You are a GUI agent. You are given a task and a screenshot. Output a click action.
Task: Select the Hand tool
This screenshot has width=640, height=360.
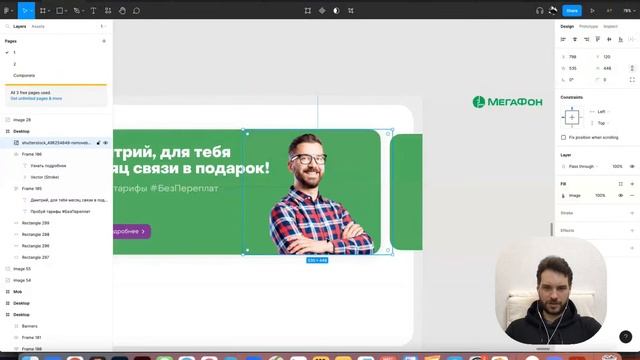(122, 11)
